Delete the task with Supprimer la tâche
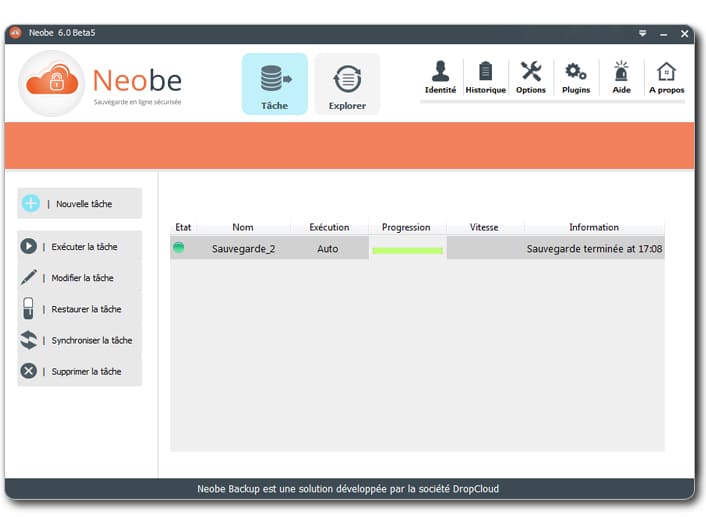 point(80,371)
